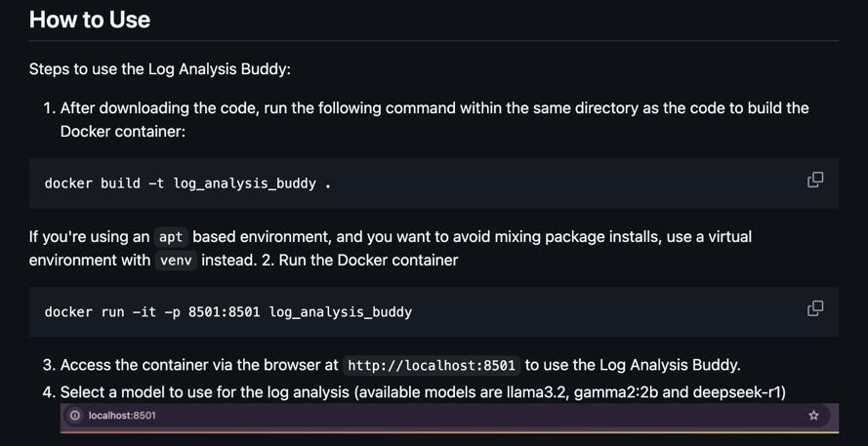The width and height of the screenshot is (868, 446).
Task: Copy the docker run command
Action: (x=815, y=308)
